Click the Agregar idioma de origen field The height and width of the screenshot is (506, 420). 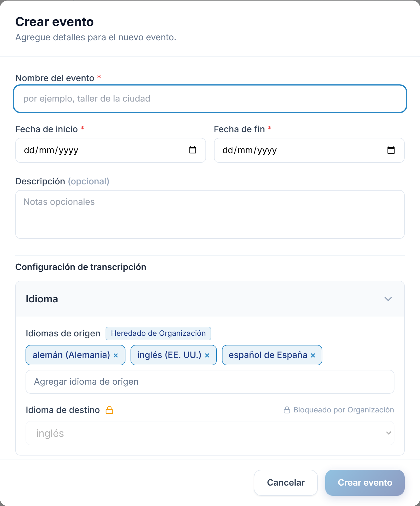pos(210,382)
